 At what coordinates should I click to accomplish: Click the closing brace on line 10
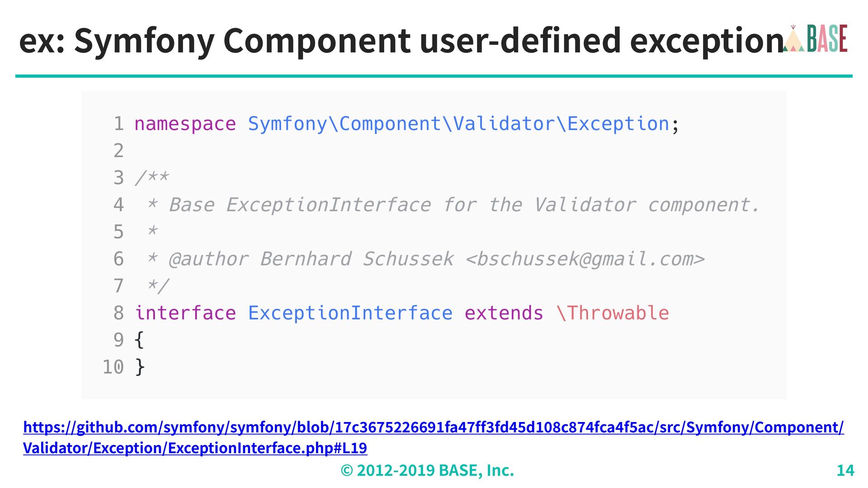[140, 367]
